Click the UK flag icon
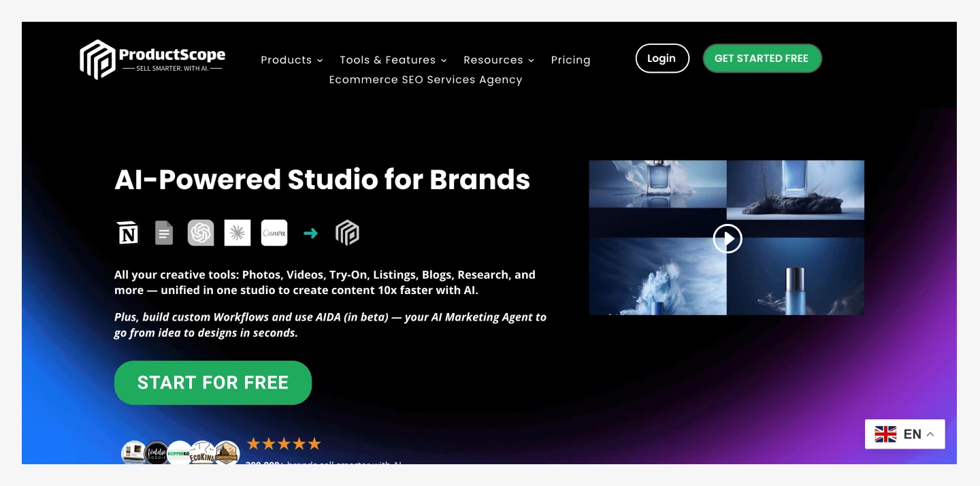Viewport: 980px width, 486px height. click(885, 434)
